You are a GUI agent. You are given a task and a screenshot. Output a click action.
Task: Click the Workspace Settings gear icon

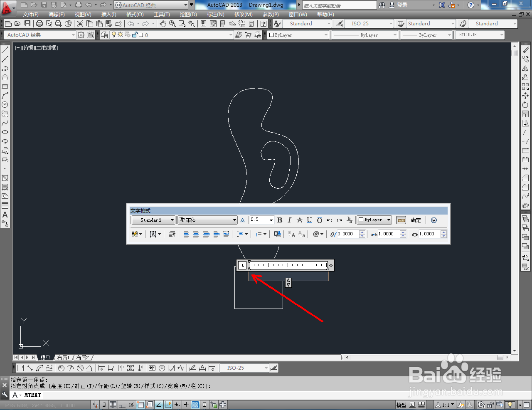click(81, 35)
